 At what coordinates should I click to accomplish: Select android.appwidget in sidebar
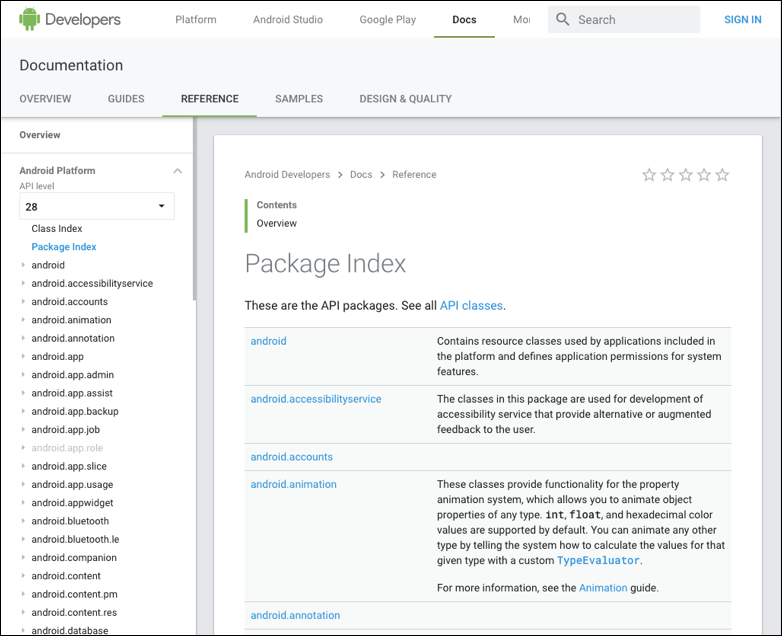pyautogui.click(x=72, y=503)
